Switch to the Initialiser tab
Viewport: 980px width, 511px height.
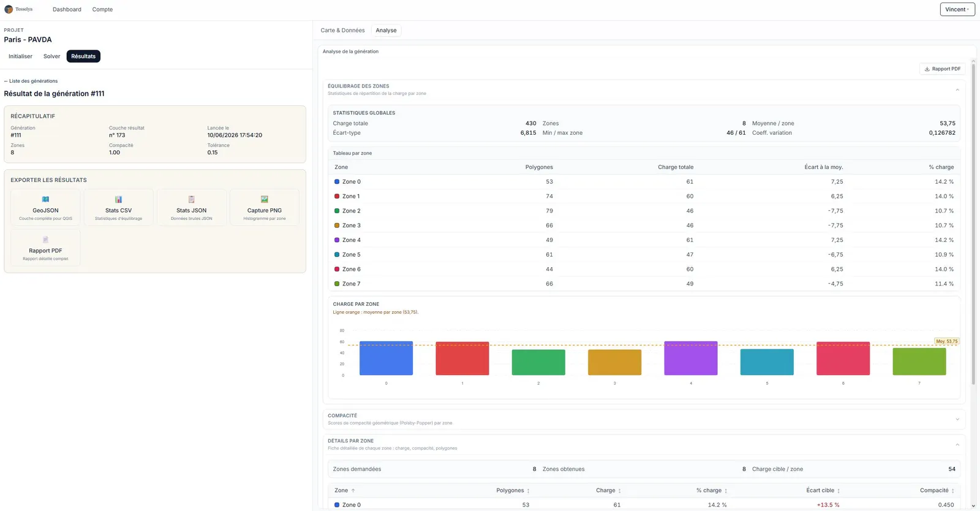(x=20, y=56)
